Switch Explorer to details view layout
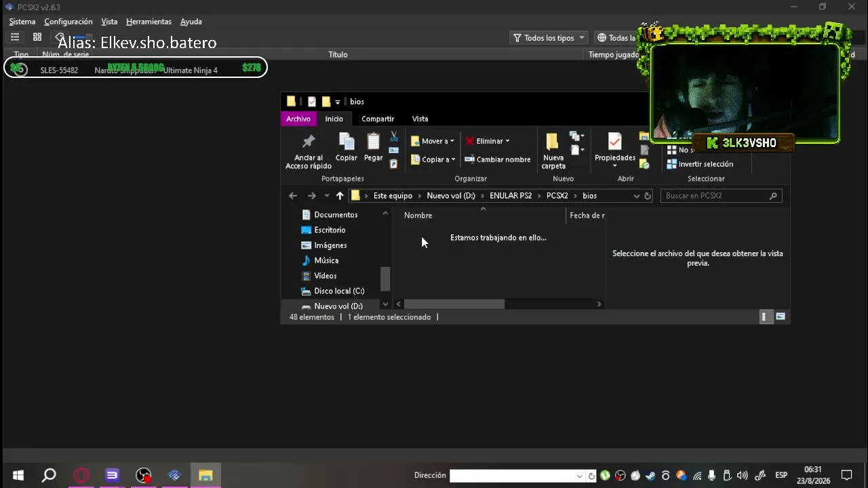868x488 pixels. pos(766,317)
